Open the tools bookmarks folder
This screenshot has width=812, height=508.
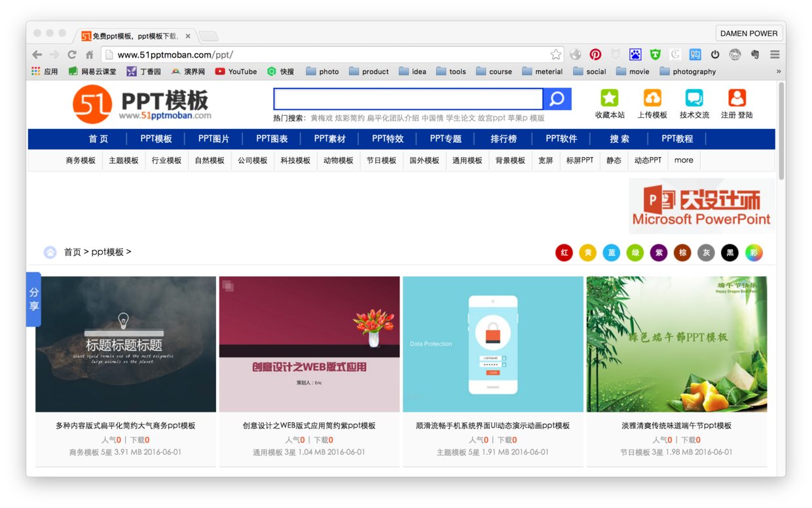pos(451,71)
